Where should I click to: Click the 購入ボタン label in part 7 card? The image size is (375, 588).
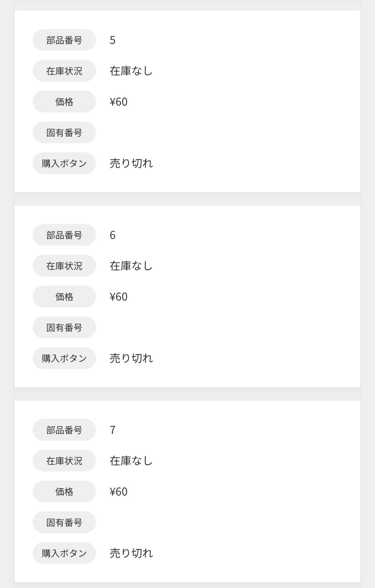click(x=64, y=553)
